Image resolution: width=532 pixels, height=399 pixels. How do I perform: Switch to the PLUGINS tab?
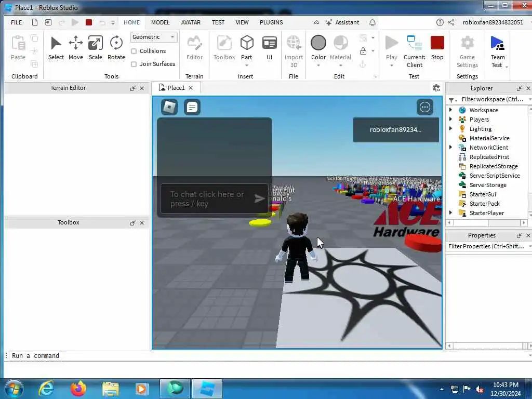(271, 22)
